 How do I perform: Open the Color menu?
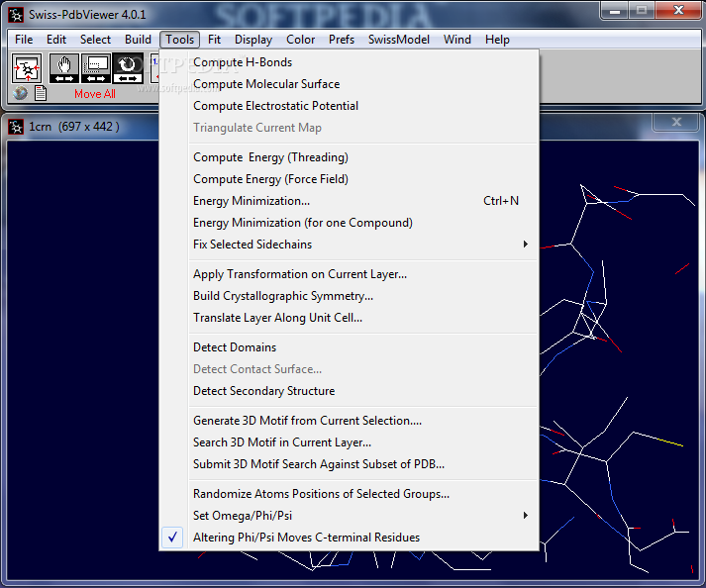pos(300,40)
